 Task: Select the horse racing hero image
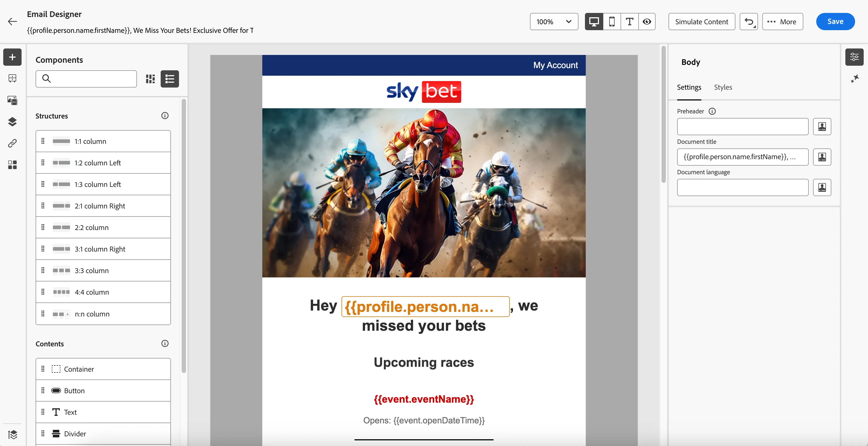tap(423, 193)
